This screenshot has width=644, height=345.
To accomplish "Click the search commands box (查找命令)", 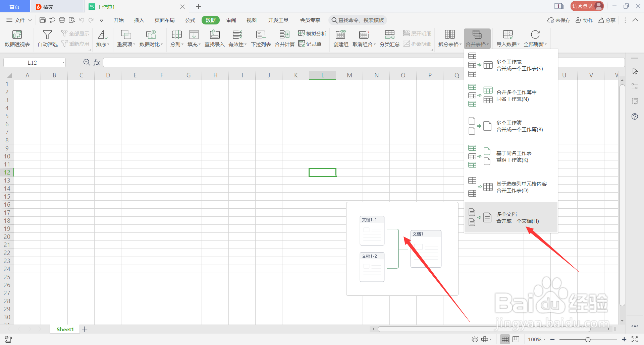I will pos(358,20).
